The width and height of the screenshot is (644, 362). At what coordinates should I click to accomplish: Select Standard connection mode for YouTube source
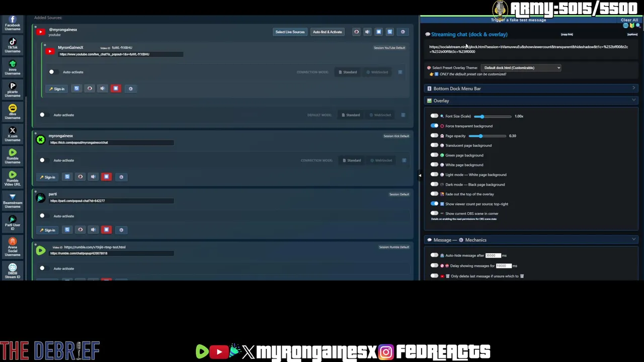(x=348, y=72)
